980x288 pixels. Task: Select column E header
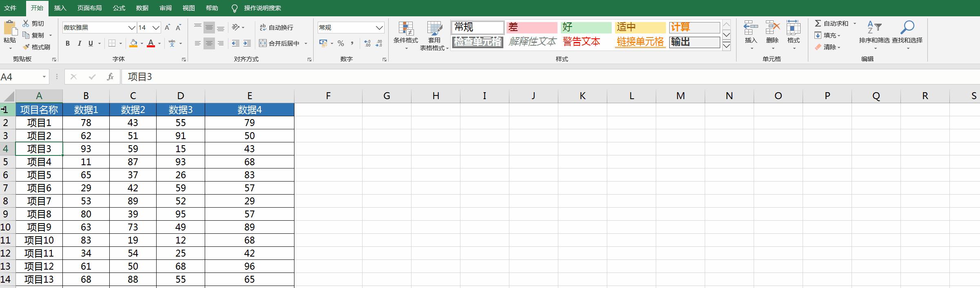[250, 96]
